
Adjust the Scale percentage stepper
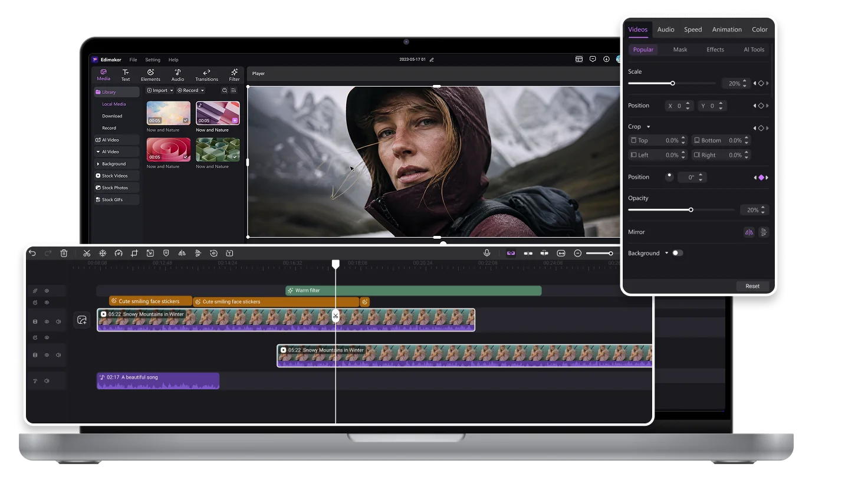coord(745,84)
